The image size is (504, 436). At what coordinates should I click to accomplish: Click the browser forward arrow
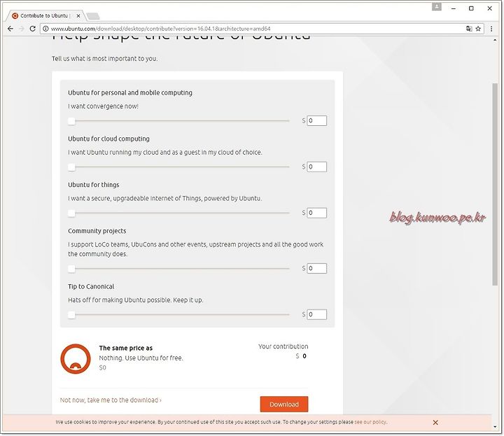click(x=22, y=29)
